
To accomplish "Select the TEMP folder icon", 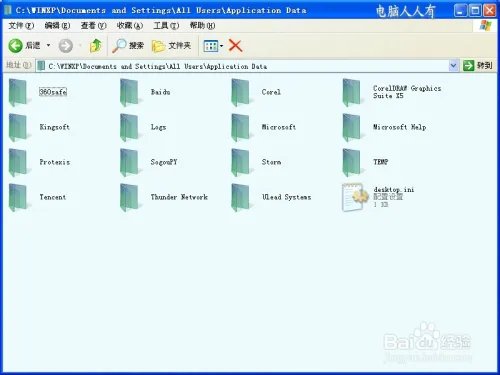I will (352, 162).
